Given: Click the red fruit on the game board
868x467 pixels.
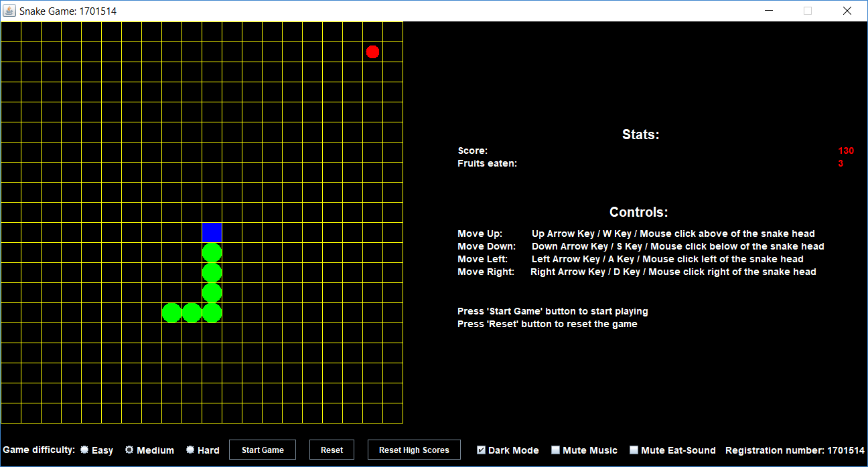Looking at the screenshot, I should 372,52.
